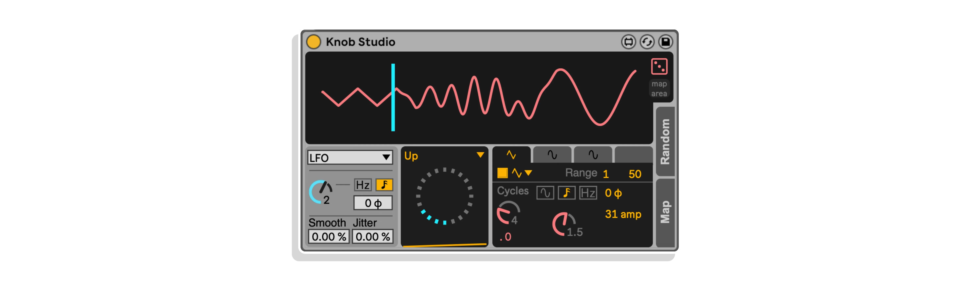Click the Smooth label
This screenshot has width=980, height=281.
[327, 222]
